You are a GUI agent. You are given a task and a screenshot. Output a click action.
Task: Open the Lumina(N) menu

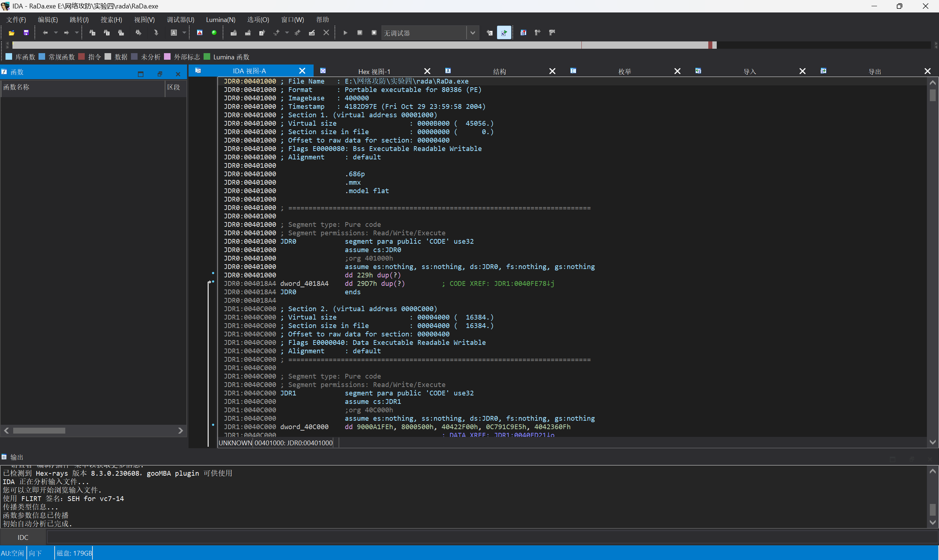point(220,20)
